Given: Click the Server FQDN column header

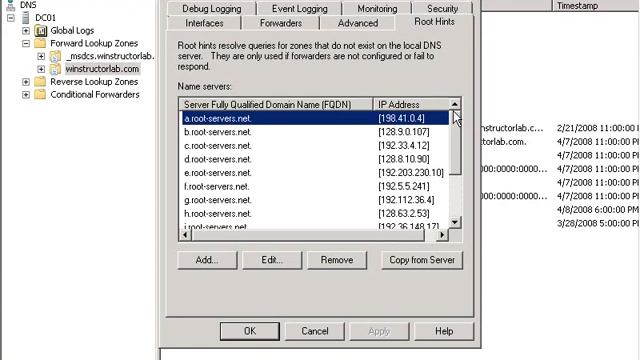Looking at the screenshot, I should 276,104.
